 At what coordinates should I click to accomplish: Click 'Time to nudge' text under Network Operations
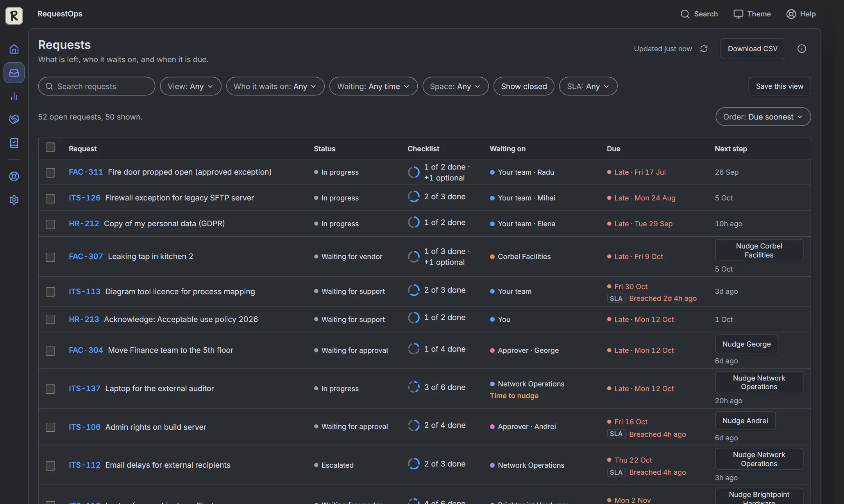pos(514,396)
